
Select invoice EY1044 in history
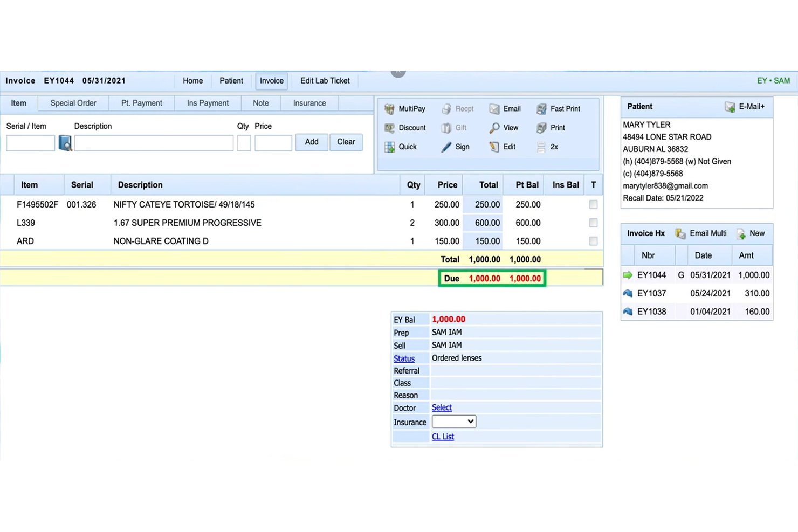tap(651, 275)
